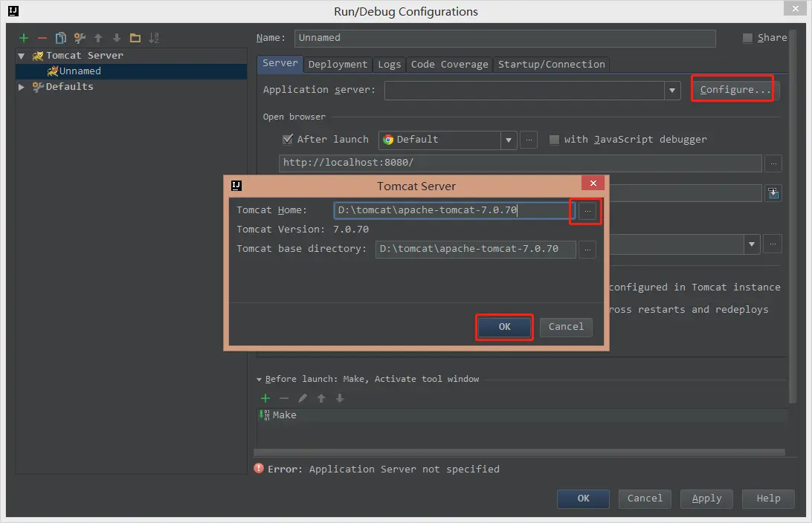Move configuration up in left toolbar
The height and width of the screenshot is (523, 812).
98,38
